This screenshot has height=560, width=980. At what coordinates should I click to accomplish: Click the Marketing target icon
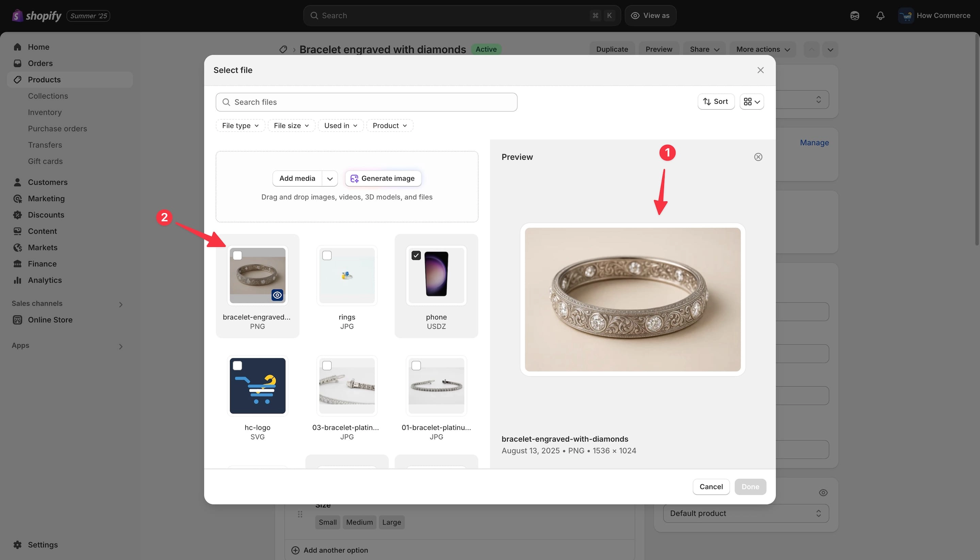click(x=17, y=199)
